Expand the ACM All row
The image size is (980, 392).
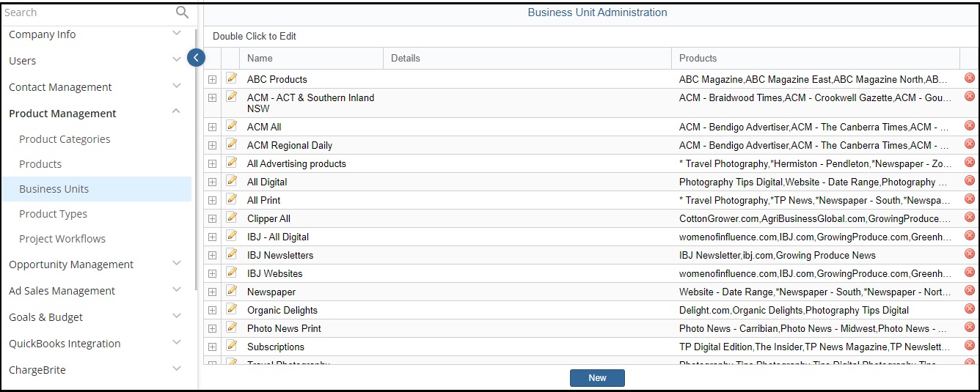point(212,127)
